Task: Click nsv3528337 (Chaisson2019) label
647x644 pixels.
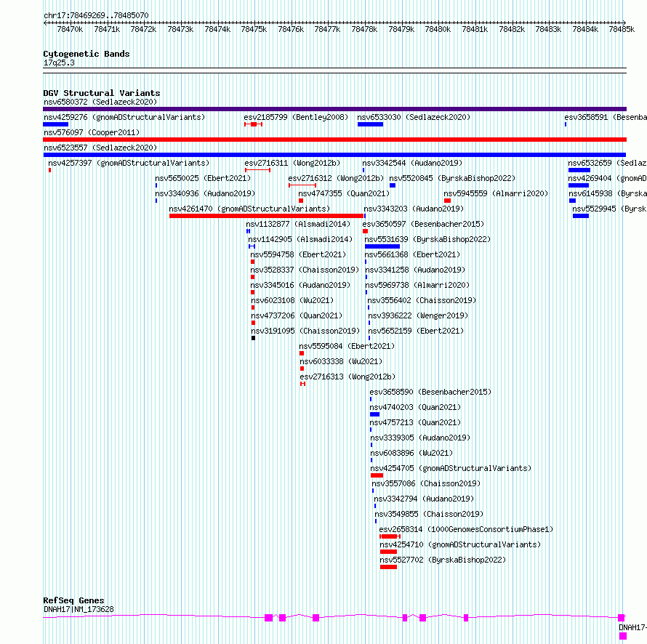Action: [305, 270]
